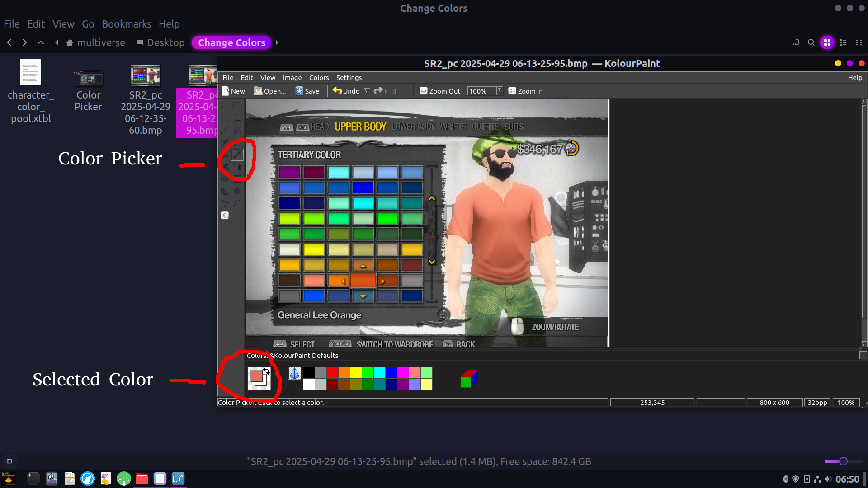Click the Open... toolbar button
This screenshot has width=868, height=488.
[x=270, y=91]
